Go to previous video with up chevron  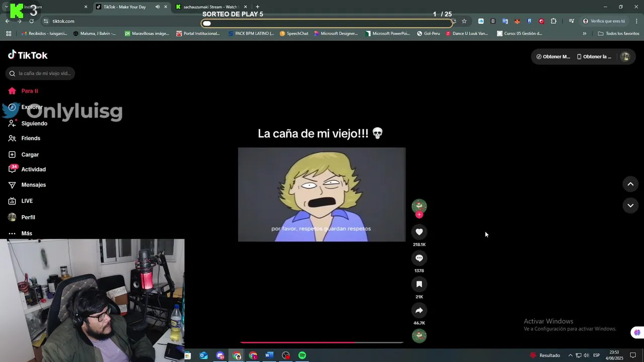click(x=630, y=184)
